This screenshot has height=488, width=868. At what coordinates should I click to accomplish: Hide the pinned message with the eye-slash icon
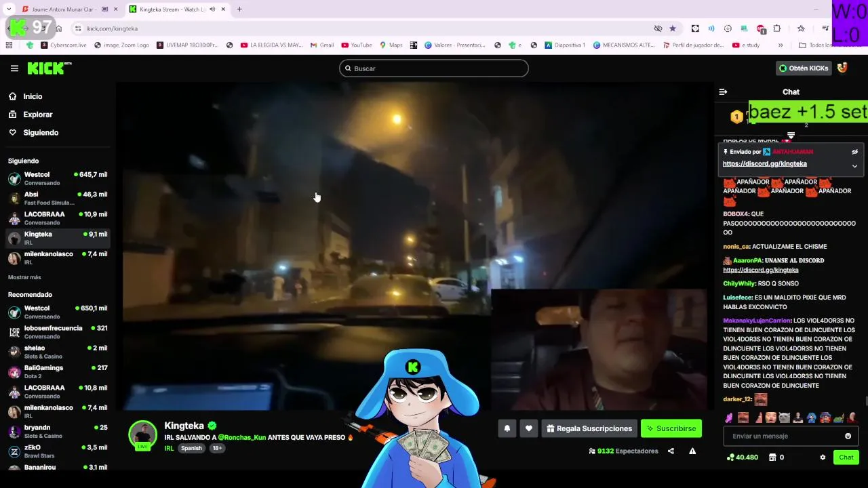854,152
